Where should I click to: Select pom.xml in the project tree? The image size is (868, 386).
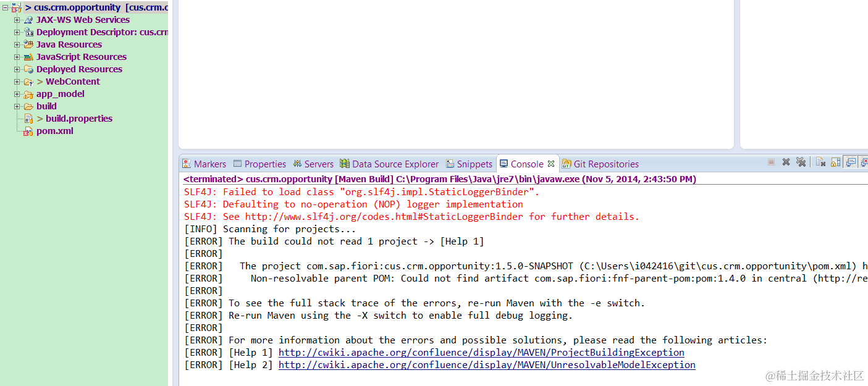coord(55,131)
